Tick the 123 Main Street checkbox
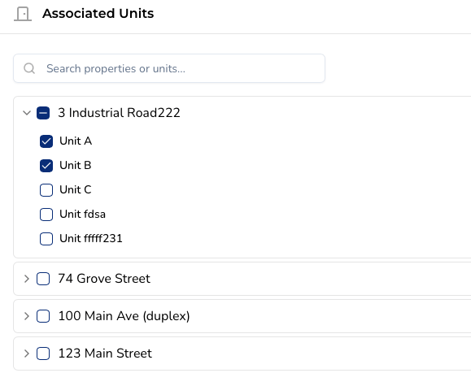The width and height of the screenshot is (471, 373). click(x=43, y=353)
